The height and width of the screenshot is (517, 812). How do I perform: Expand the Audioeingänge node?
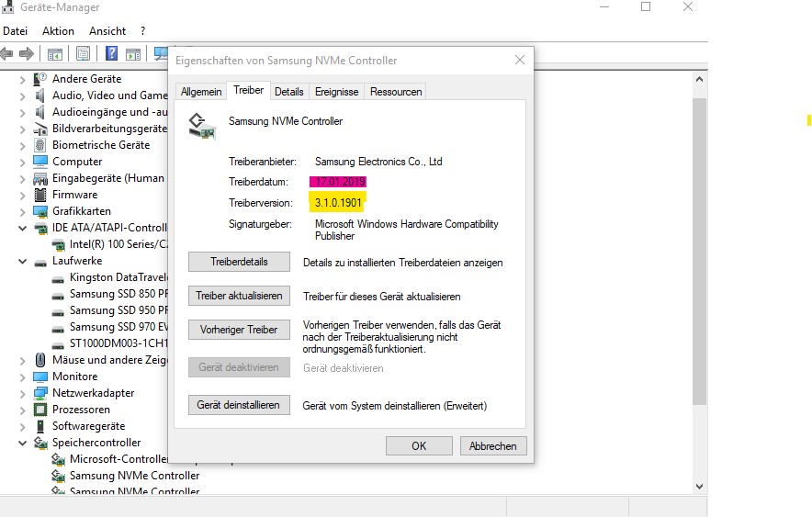[22, 113]
